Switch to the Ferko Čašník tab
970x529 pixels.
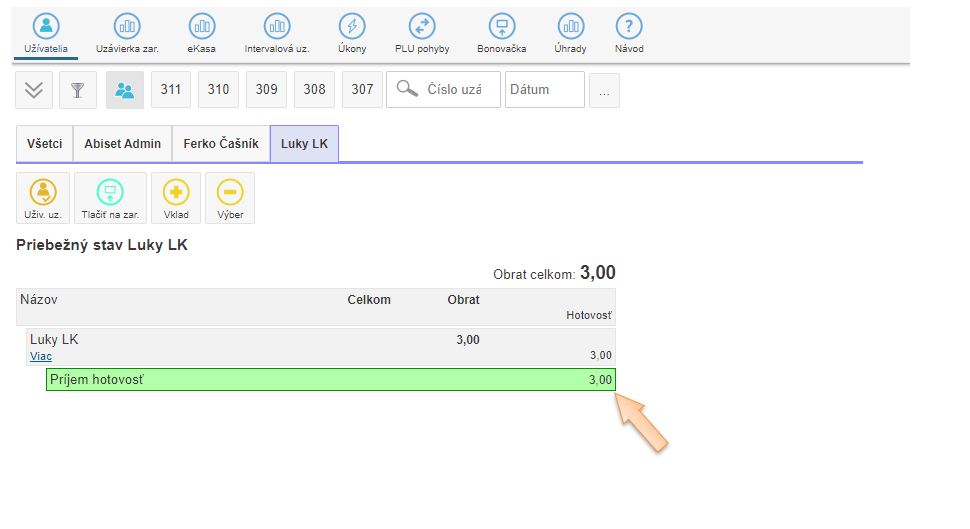221,144
